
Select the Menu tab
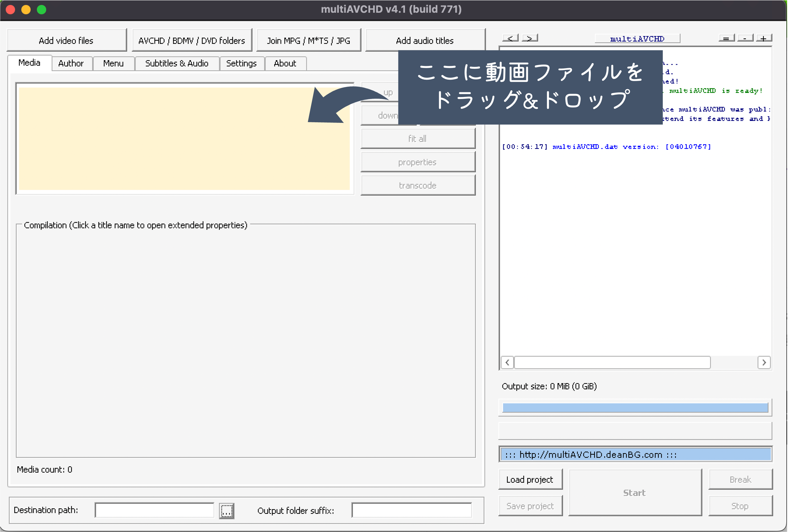point(113,63)
